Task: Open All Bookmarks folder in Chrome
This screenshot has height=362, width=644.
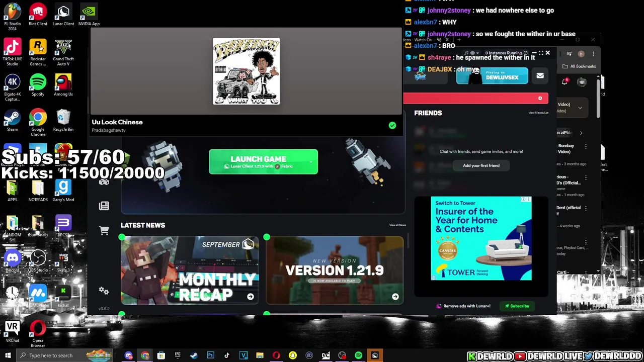Action: (579, 66)
